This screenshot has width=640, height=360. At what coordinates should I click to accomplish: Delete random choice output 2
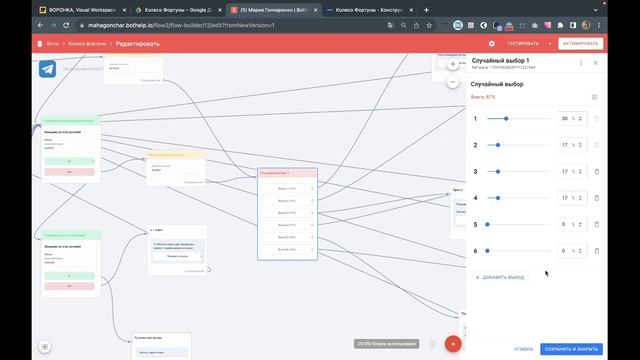pos(596,145)
